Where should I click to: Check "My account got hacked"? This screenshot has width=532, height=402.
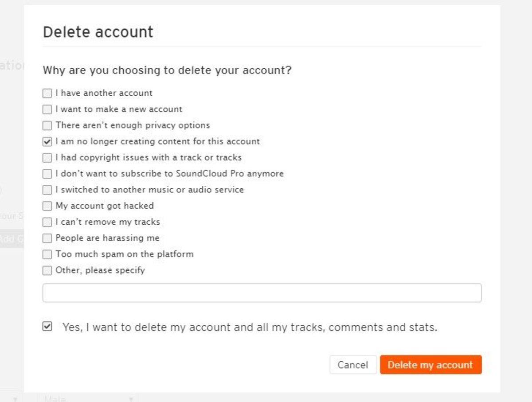[x=47, y=206]
